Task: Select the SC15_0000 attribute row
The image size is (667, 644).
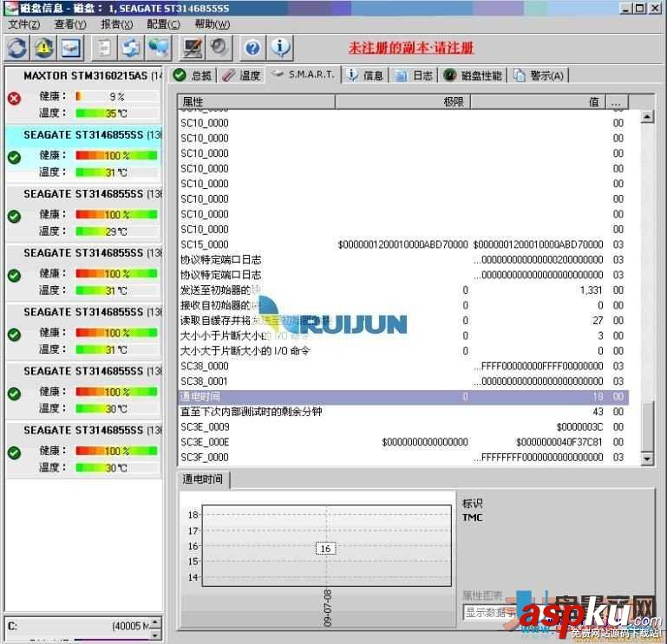Action: point(403,244)
